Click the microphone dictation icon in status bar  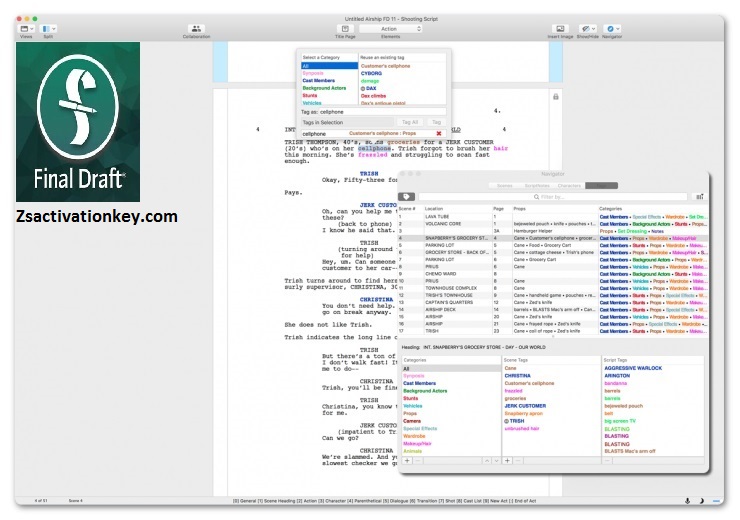click(687, 501)
